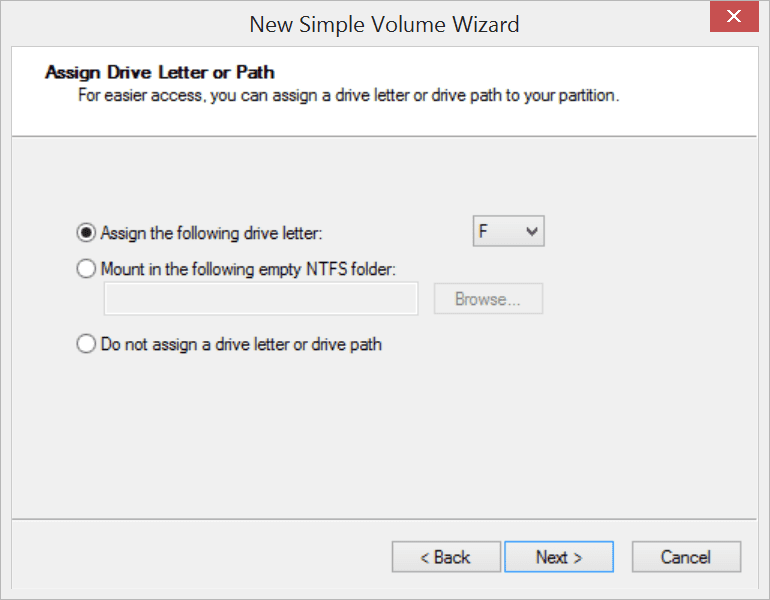Click the 'For easier access' description text
This screenshot has height=600, width=770.
pyautogui.click(x=348, y=95)
